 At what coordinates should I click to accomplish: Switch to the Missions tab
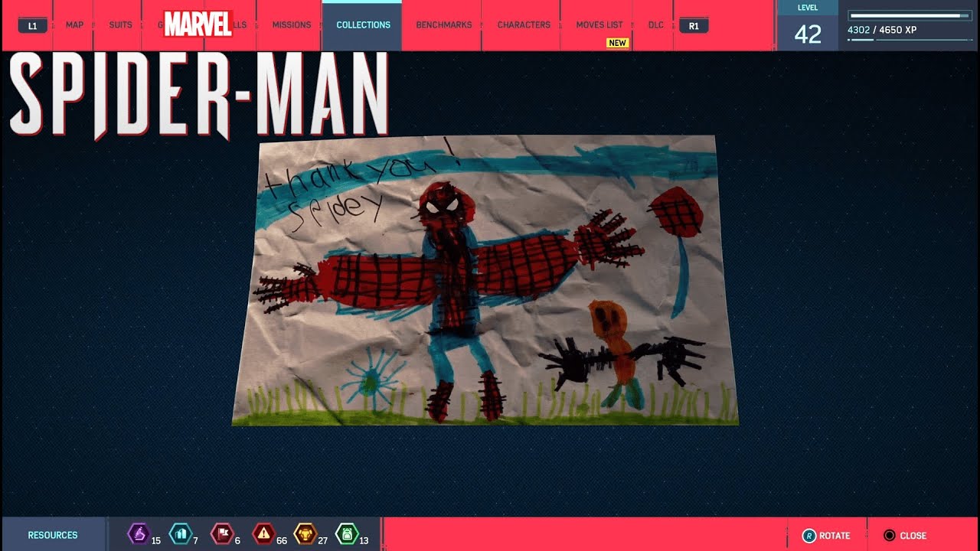tap(292, 25)
